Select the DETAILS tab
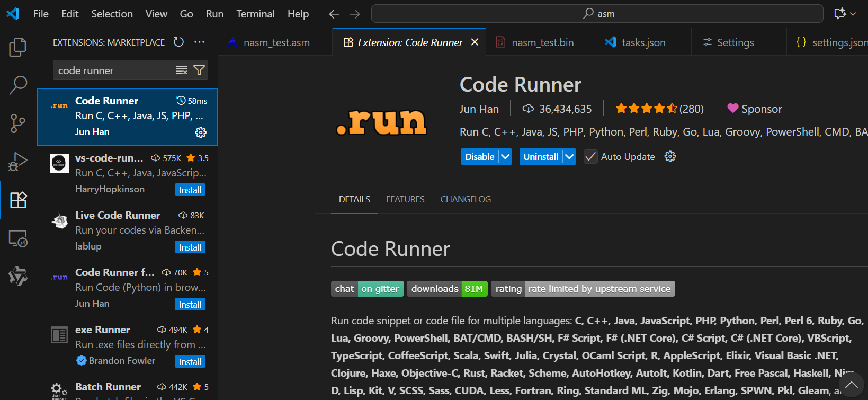This screenshot has height=400, width=868. click(354, 199)
